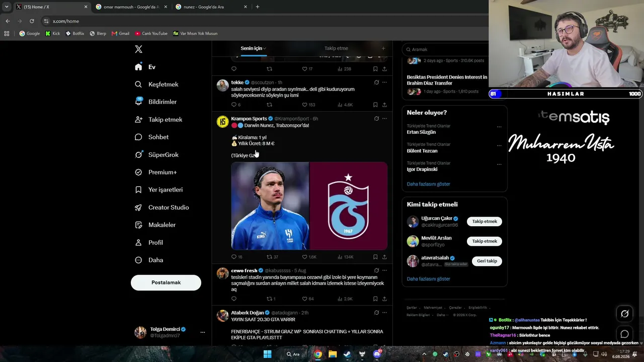Switch to omar marmoush Google tab
This screenshot has width=644, height=362.
coord(131,7)
